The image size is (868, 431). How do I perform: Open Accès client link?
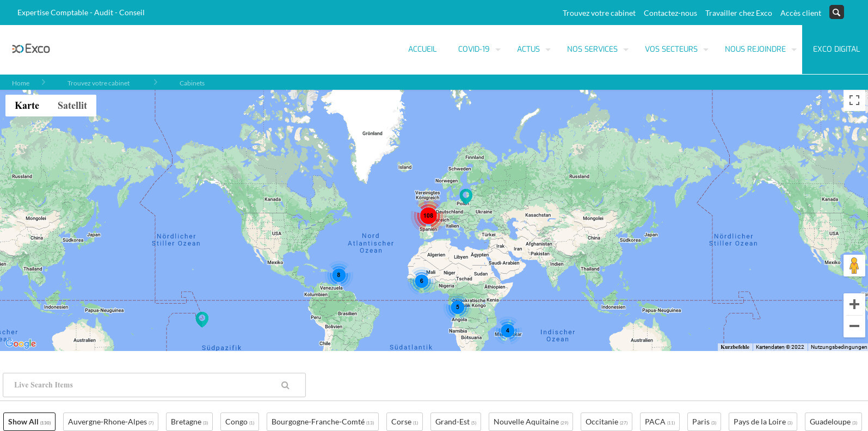tap(801, 13)
